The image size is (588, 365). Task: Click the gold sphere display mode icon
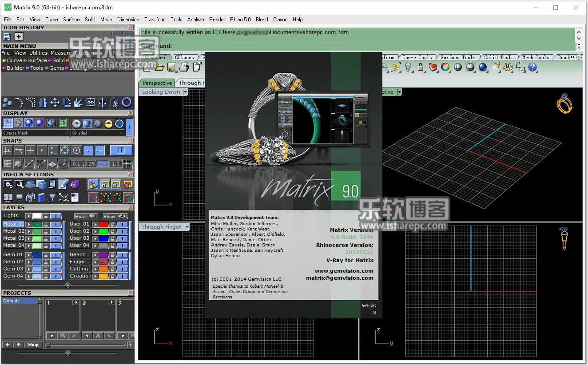coord(108,123)
